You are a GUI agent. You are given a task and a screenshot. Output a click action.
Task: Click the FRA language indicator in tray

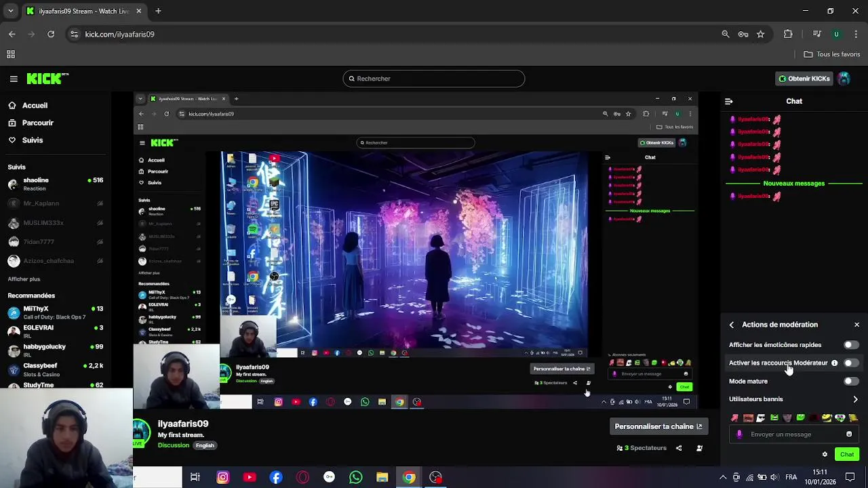791,477
